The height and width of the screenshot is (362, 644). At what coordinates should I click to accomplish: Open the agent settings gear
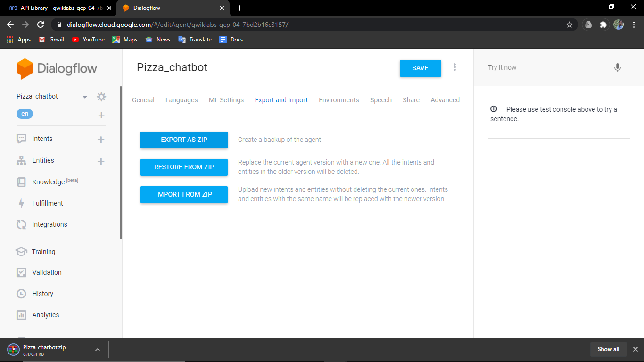coord(101,96)
